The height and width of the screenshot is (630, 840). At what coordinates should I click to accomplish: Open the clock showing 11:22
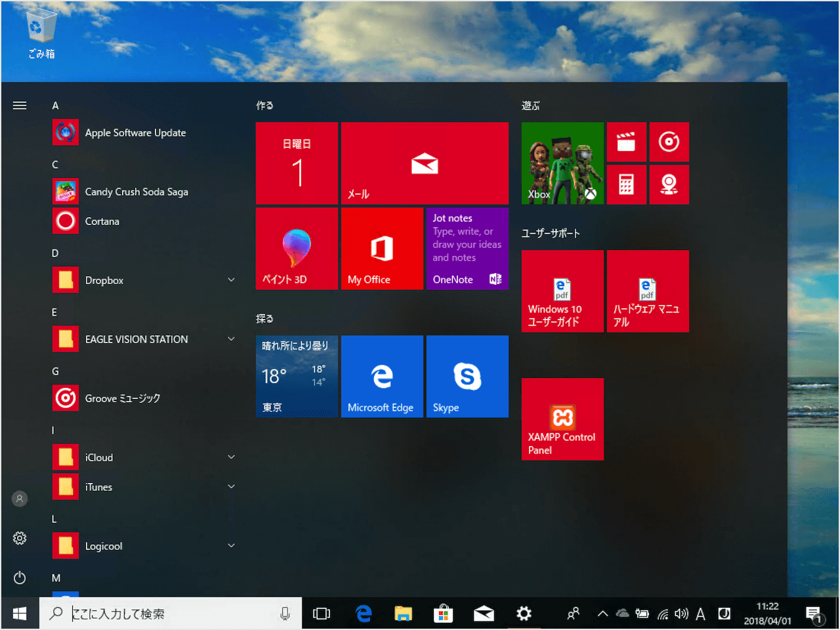[x=767, y=614]
